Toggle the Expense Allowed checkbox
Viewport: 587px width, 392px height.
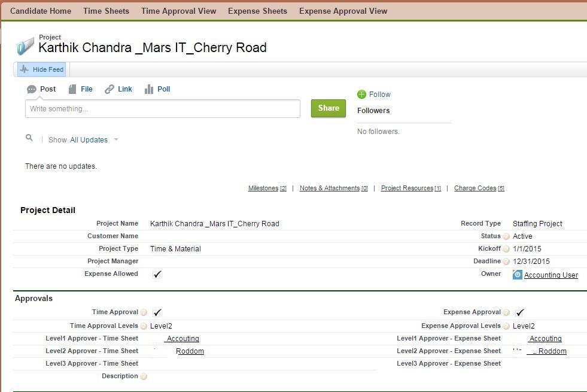coord(157,274)
